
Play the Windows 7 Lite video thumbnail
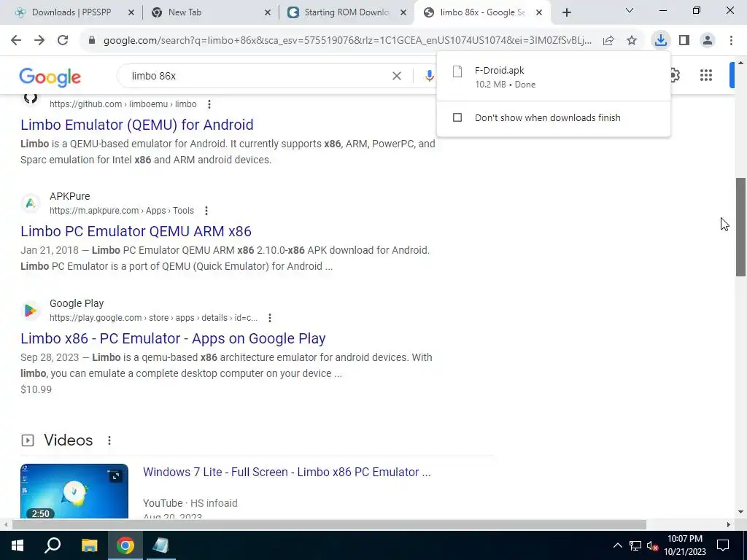tap(74, 491)
